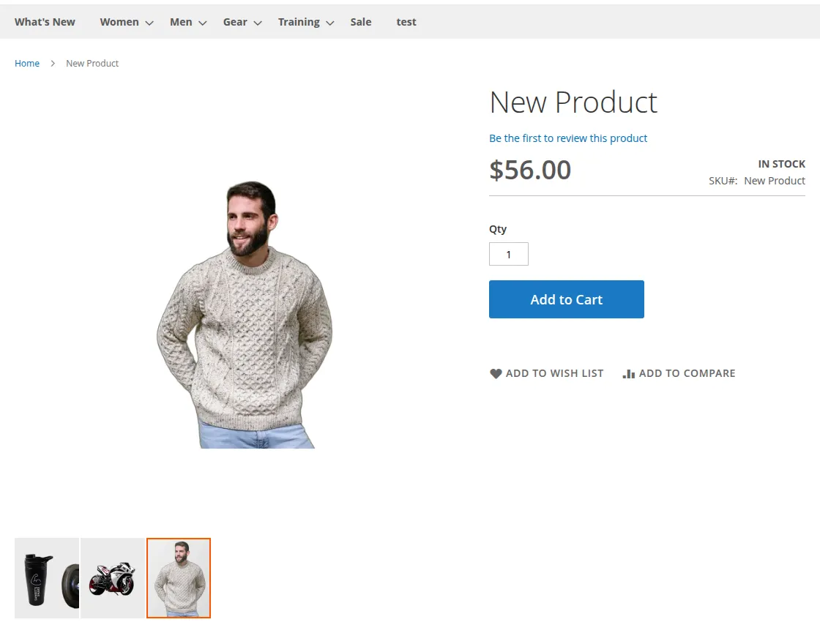Click the bar-chart icon beside ADD TO COMPARE

click(628, 373)
